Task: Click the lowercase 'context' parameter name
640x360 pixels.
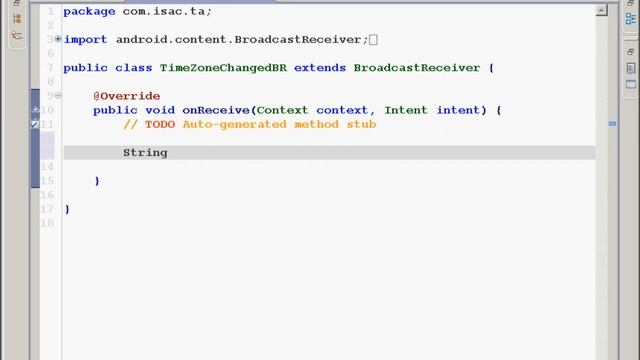Action: coord(342,110)
